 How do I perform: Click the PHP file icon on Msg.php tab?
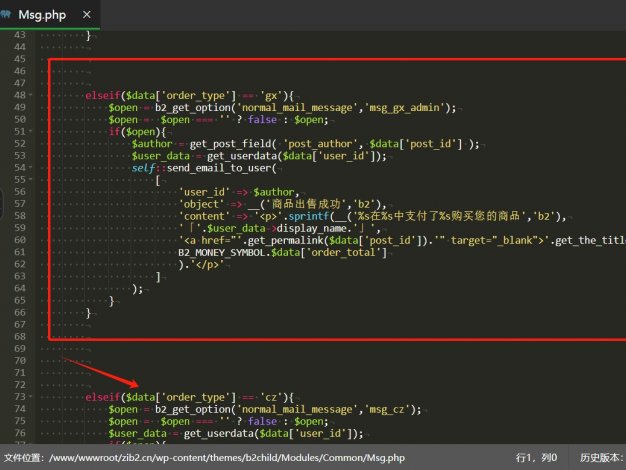pyautogui.click(x=9, y=17)
